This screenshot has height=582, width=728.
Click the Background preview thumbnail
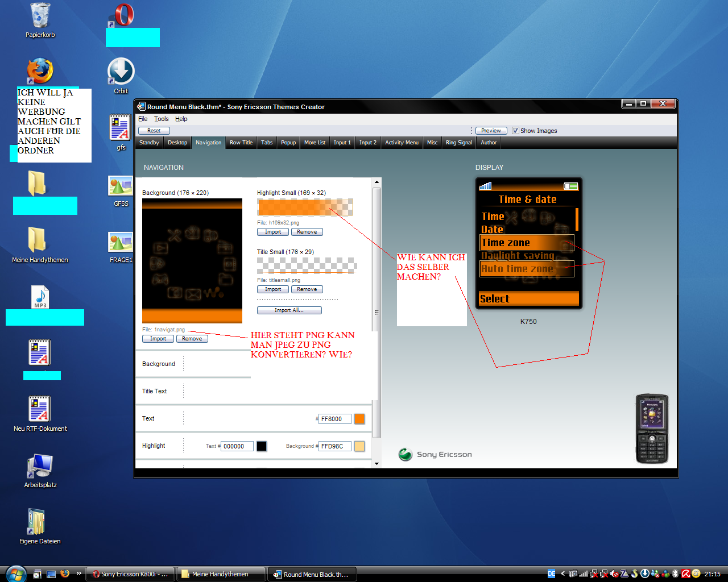192,261
